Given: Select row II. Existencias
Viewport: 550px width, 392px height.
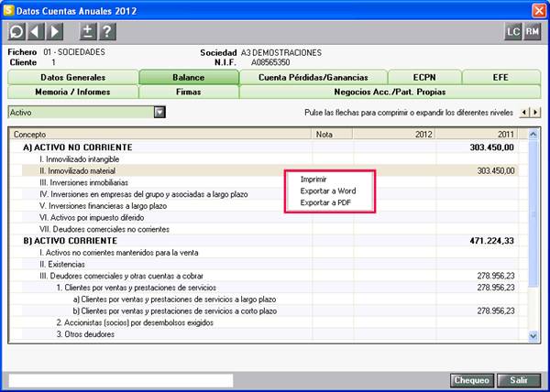Looking at the screenshot, I should pyautogui.click(x=270, y=264).
